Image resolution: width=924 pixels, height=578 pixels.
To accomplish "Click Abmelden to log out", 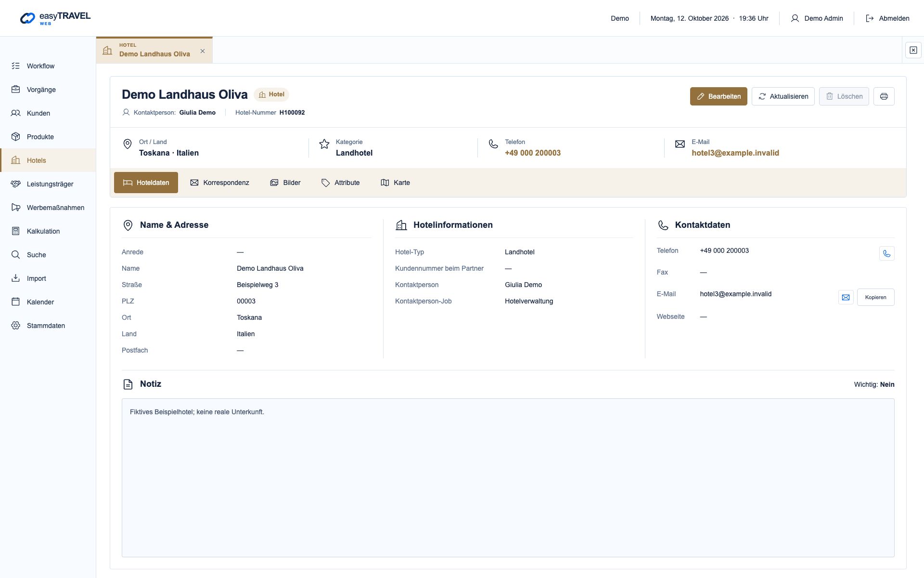I will click(x=887, y=18).
